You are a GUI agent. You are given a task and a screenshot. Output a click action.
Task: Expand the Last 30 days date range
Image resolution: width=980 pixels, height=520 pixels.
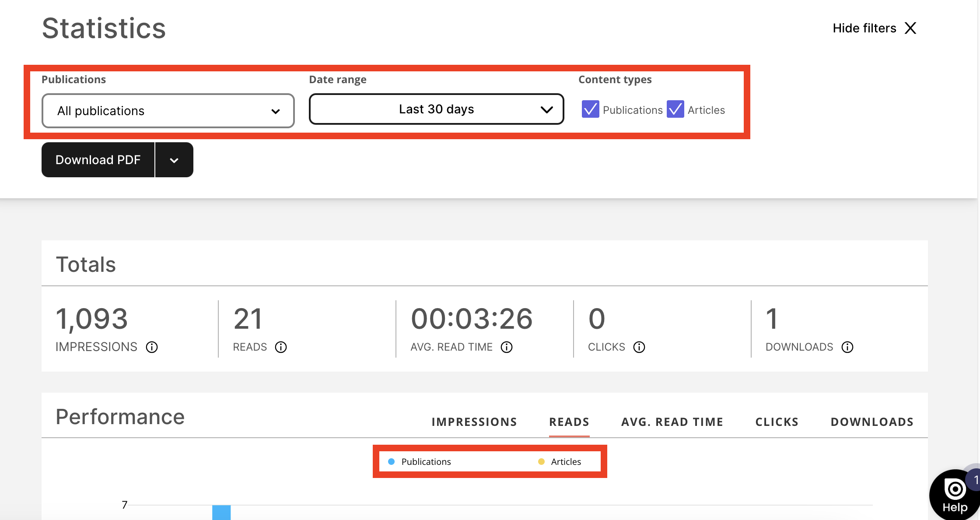tap(436, 109)
